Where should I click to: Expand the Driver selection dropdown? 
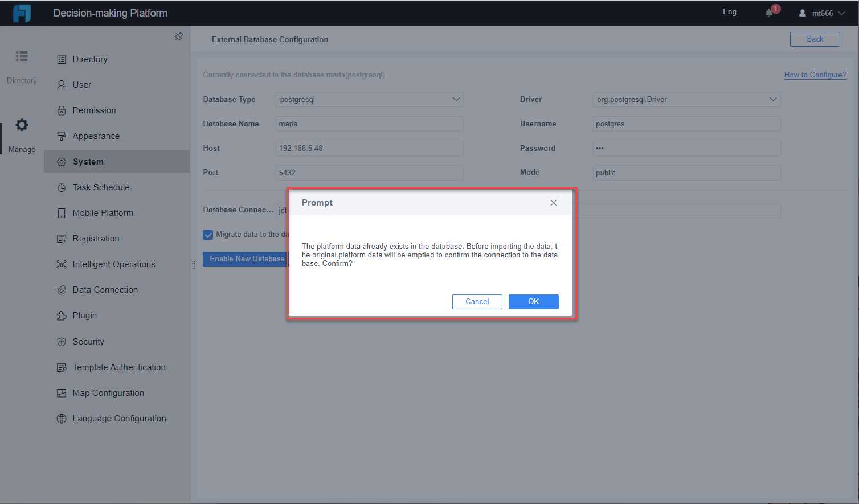point(773,99)
